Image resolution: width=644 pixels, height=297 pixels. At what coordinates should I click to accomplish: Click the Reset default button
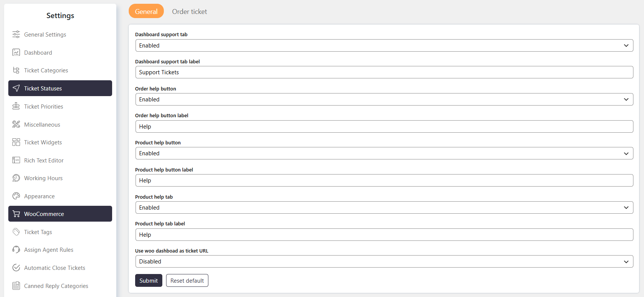click(187, 280)
